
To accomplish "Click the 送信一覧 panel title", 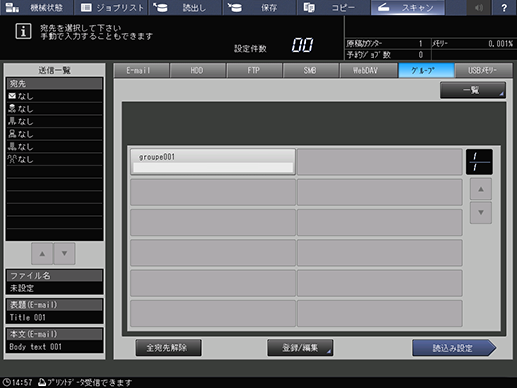I will 54,70.
